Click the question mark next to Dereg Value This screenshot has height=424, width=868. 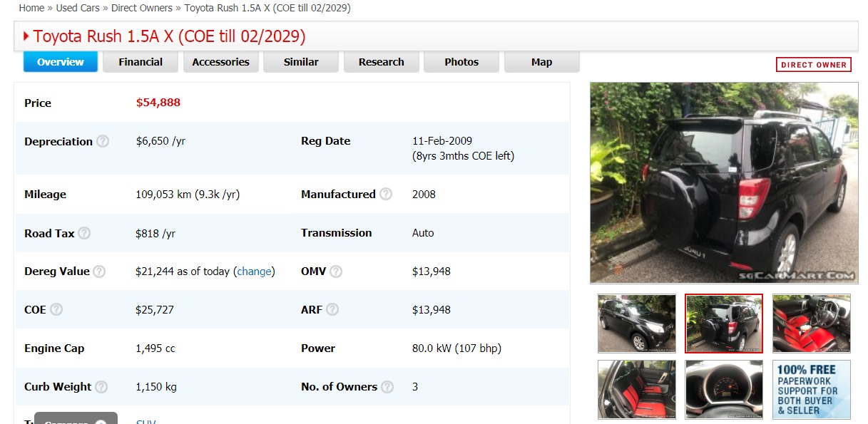(99, 272)
